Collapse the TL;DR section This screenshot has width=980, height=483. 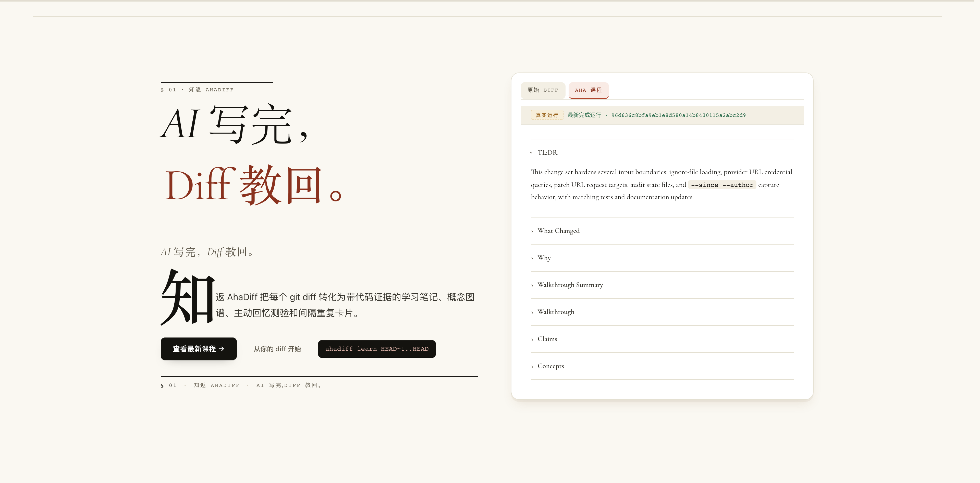[x=661, y=153]
